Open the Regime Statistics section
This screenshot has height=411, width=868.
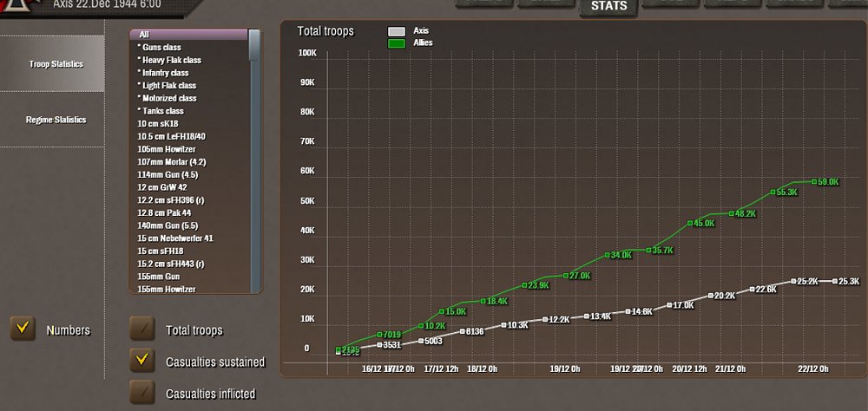coord(52,120)
